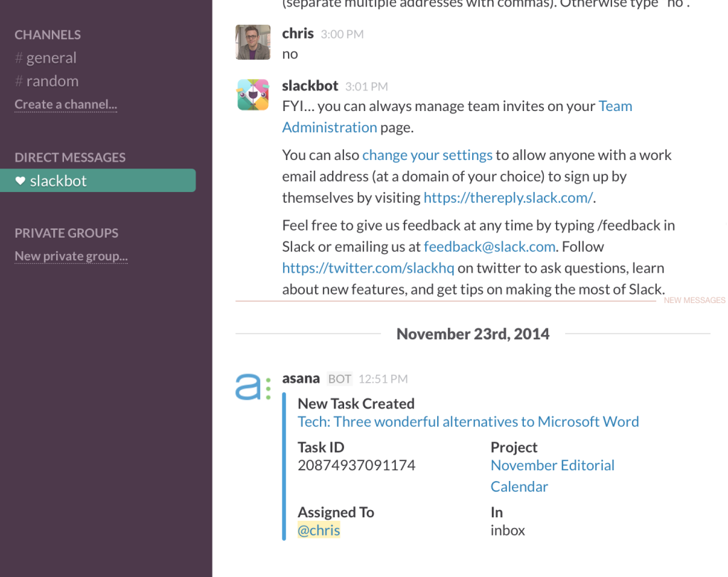Click the BOT label next to asana
This screenshot has width=728, height=577.
[339, 379]
